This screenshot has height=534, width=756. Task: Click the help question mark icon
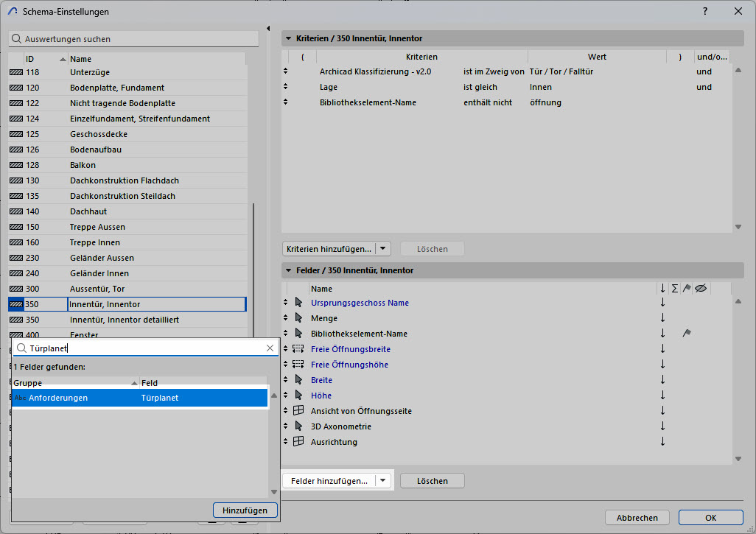pos(705,12)
